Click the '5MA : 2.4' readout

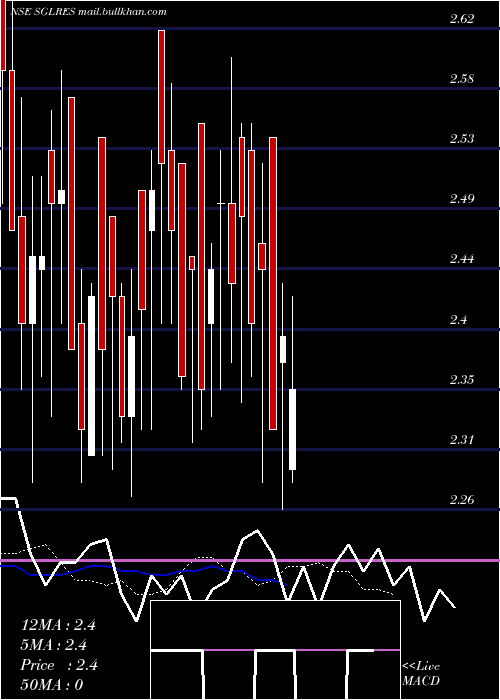[x=54, y=645]
